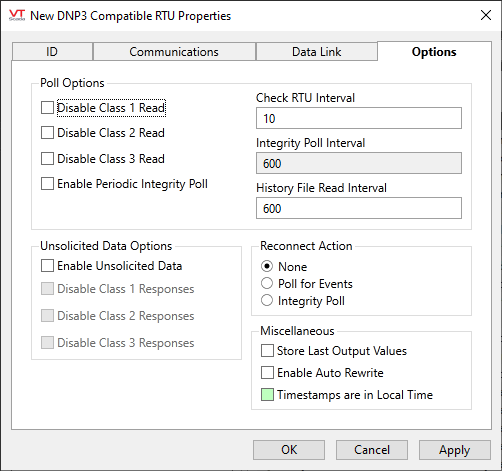Click the dialog title New DNP3 Compatible RTU Properties

130,16
